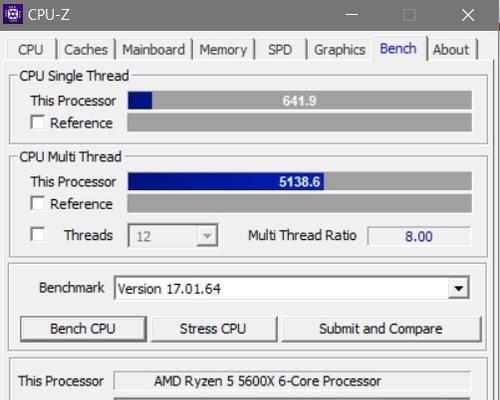Enable the Multi Thread Reference checkbox

[37, 203]
